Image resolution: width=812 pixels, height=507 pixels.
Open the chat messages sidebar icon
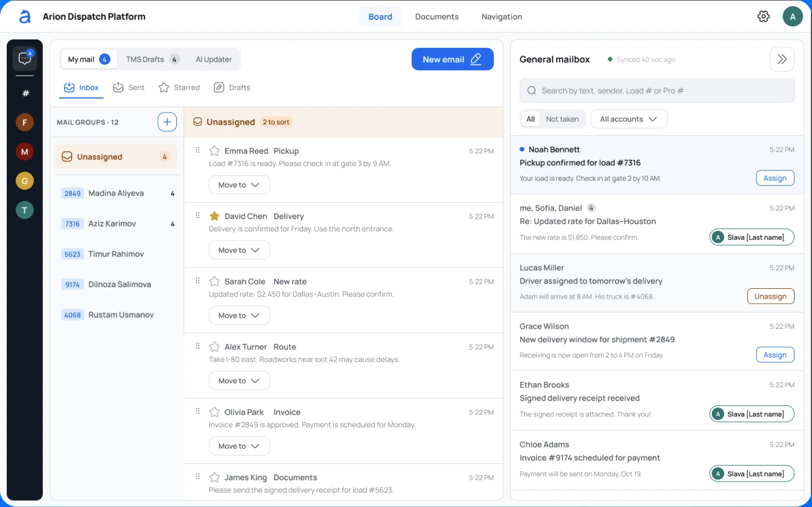pos(25,58)
